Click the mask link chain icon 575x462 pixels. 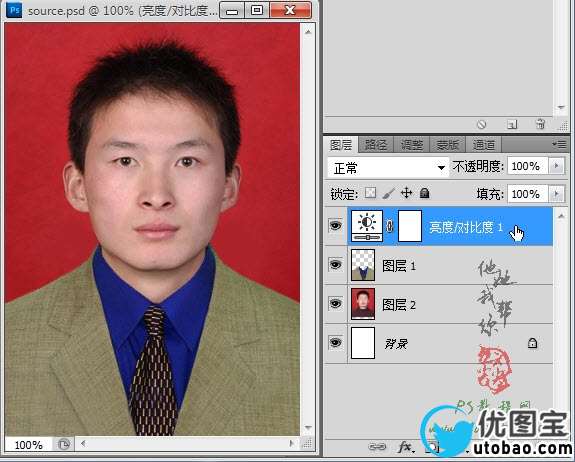(x=390, y=226)
